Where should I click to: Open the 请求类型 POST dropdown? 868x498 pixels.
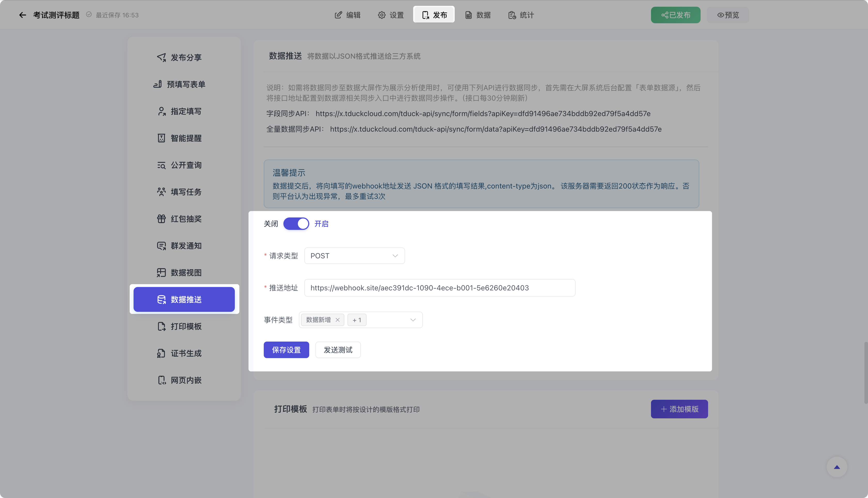tap(354, 256)
